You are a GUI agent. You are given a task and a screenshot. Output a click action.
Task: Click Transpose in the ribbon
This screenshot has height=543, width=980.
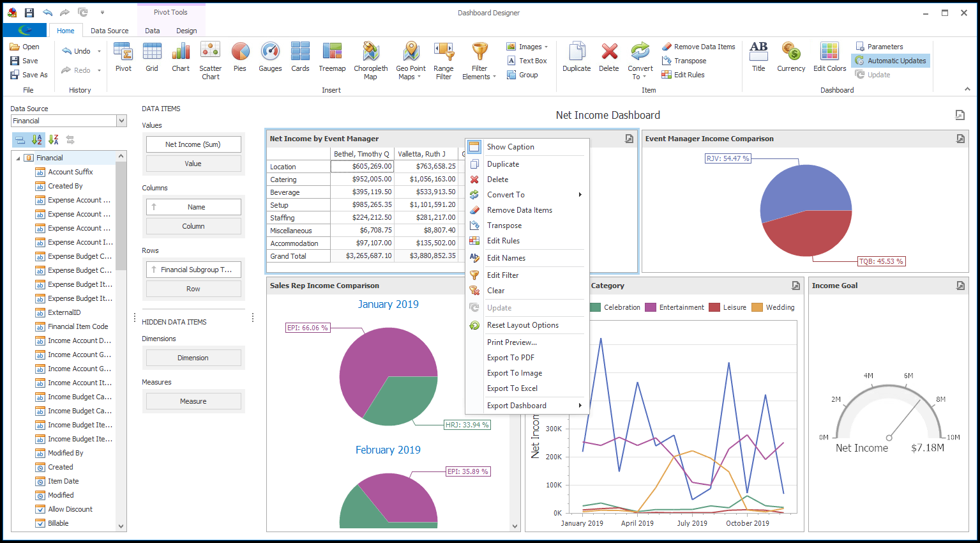point(684,61)
